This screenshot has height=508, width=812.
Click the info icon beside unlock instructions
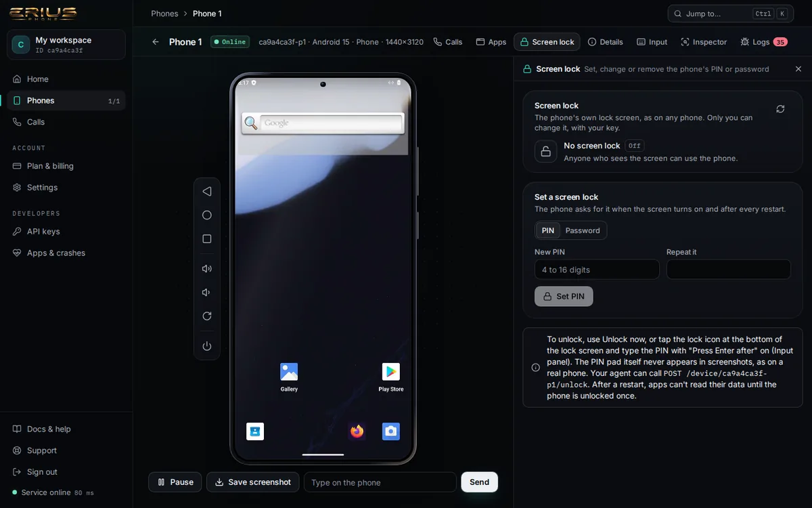coord(536,368)
